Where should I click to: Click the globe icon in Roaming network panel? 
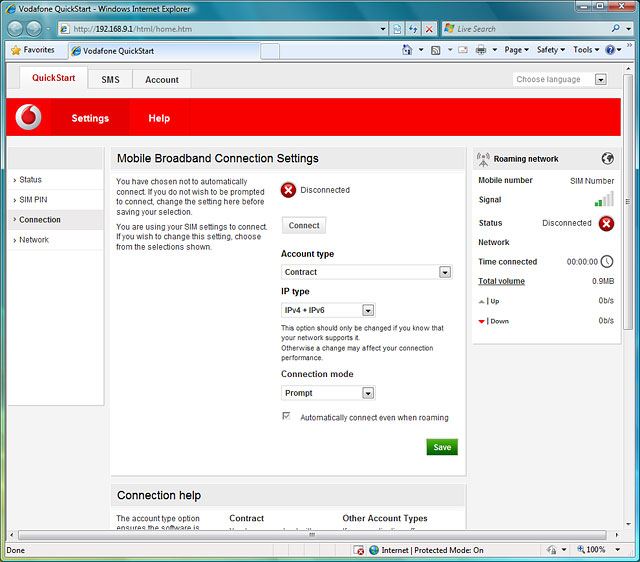607,158
